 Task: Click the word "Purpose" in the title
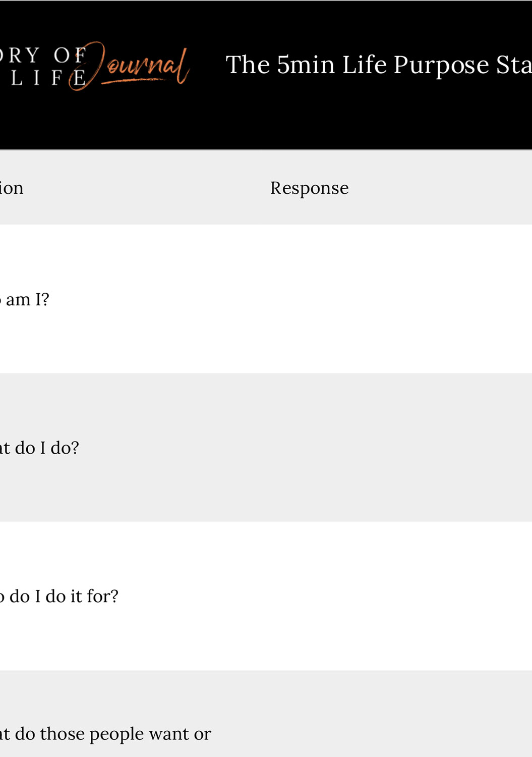[x=441, y=65]
